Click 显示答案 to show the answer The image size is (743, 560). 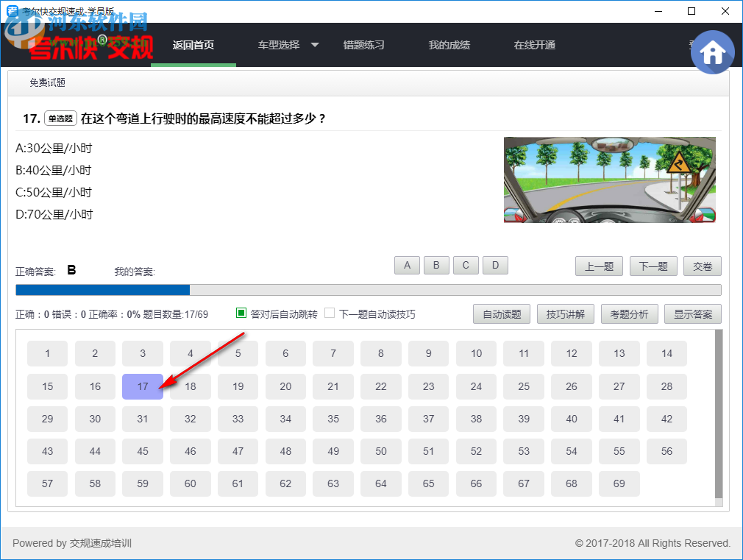[x=692, y=313]
